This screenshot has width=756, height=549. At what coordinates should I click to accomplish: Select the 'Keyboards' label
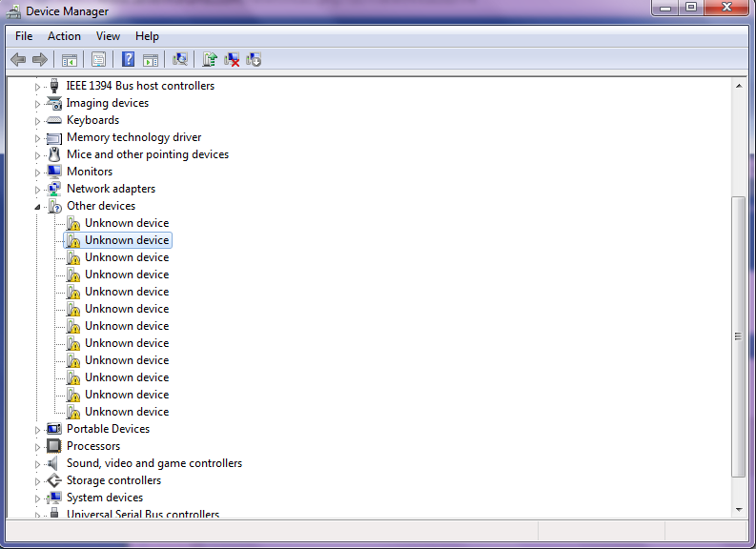(x=92, y=120)
